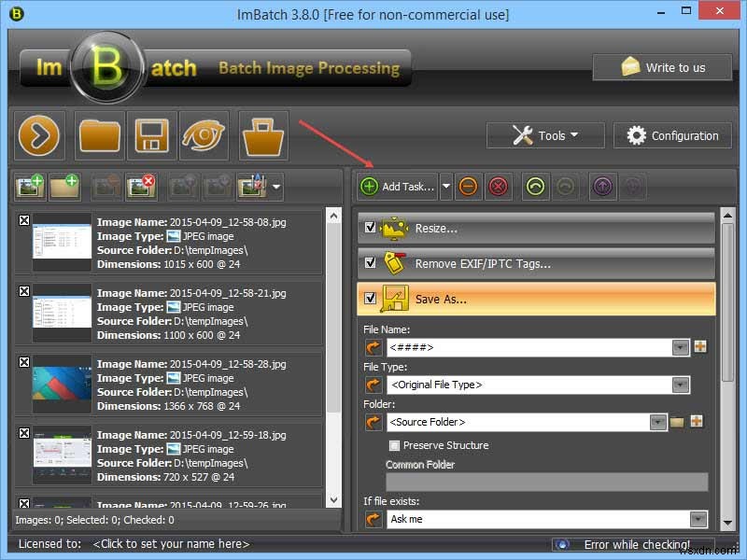Remove all images using the red X icon
747x560 pixels.
point(142,186)
